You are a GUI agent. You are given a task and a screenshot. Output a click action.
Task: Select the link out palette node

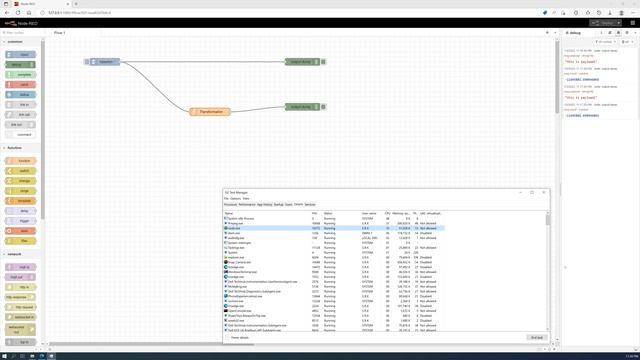[20, 124]
